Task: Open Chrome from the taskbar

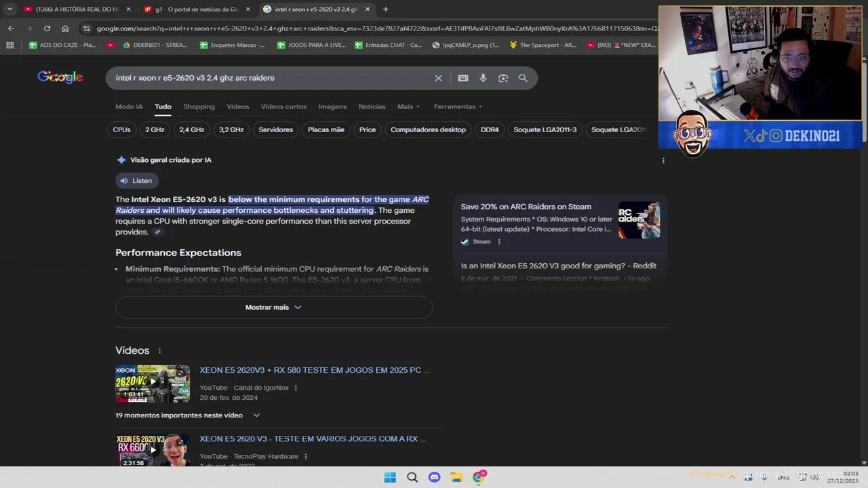Action: coord(479,477)
